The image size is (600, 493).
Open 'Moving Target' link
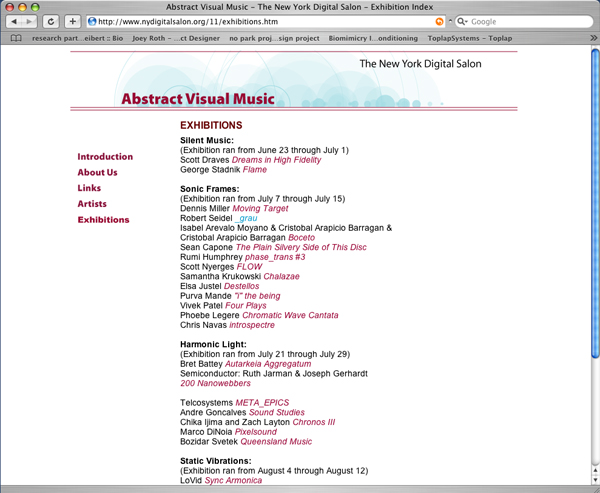tap(260, 209)
